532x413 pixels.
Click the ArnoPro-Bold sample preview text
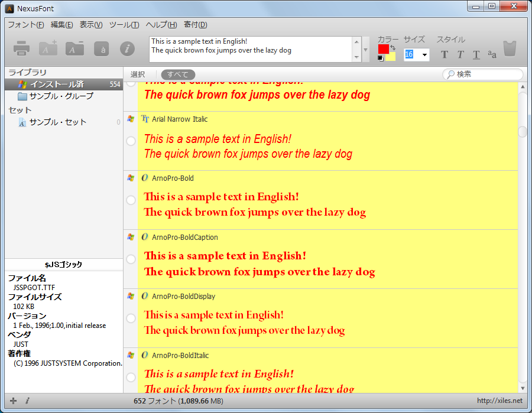[x=255, y=204]
